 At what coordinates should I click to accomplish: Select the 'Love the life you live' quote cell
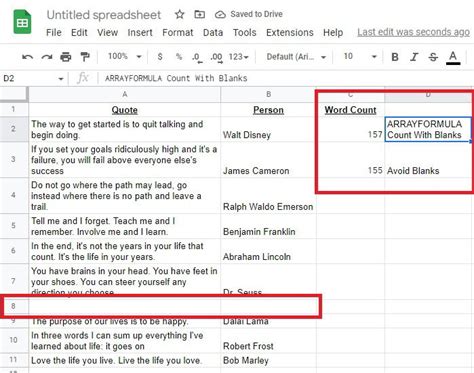(124, 360)
